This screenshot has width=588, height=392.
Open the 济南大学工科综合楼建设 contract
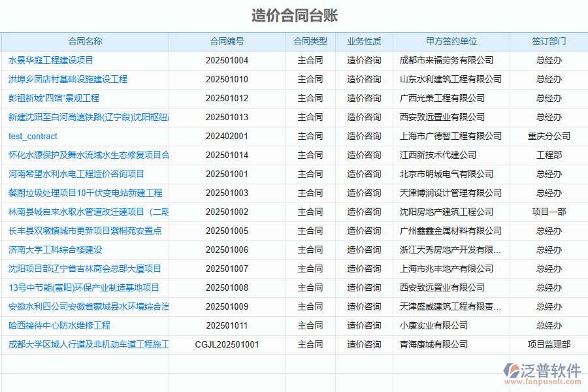coord(55,250)
